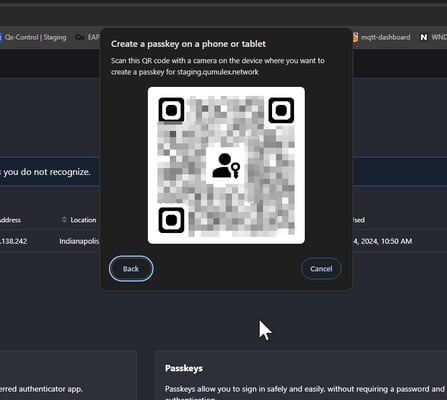Click the IP address ending .138.242
This screenshot has width=447, height=400.
click(14, 241)
